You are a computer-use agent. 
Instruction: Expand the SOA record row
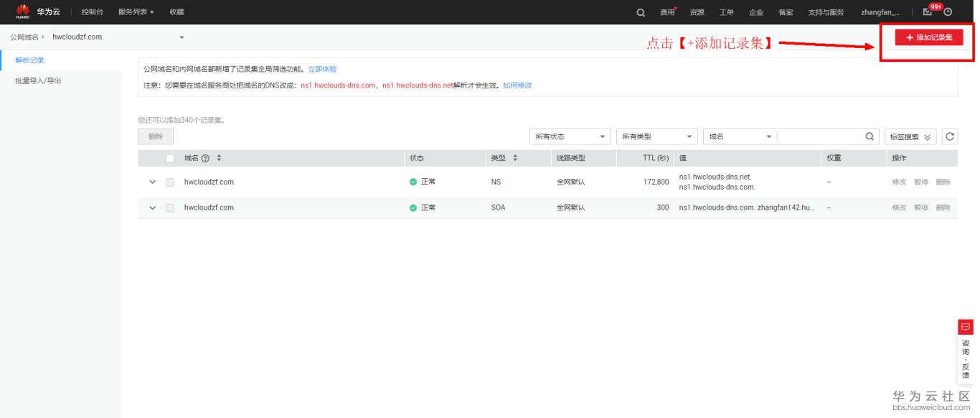(152, 208)
